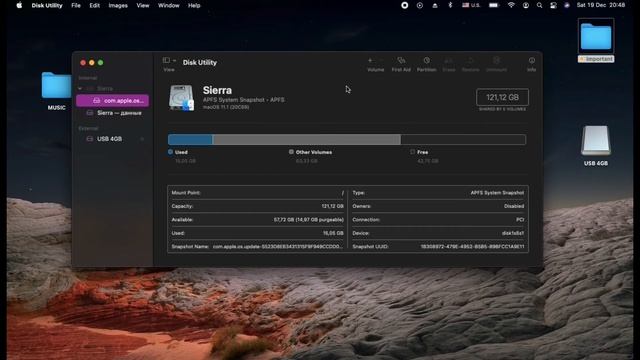Open Siri from the menu bar
The height and width of the screenshot is (360, 640).
point(567,5)
